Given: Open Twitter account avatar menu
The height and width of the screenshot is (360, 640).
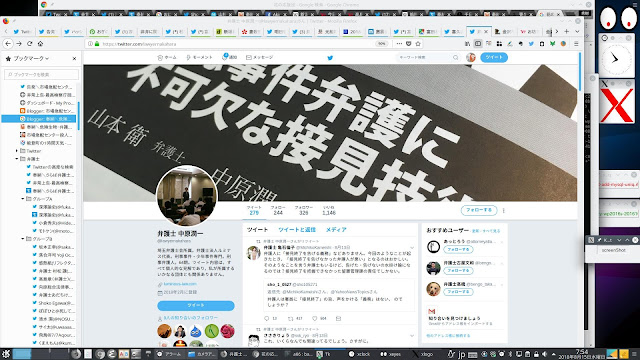Looking at the screenshot, I should (x=471, y=58).
